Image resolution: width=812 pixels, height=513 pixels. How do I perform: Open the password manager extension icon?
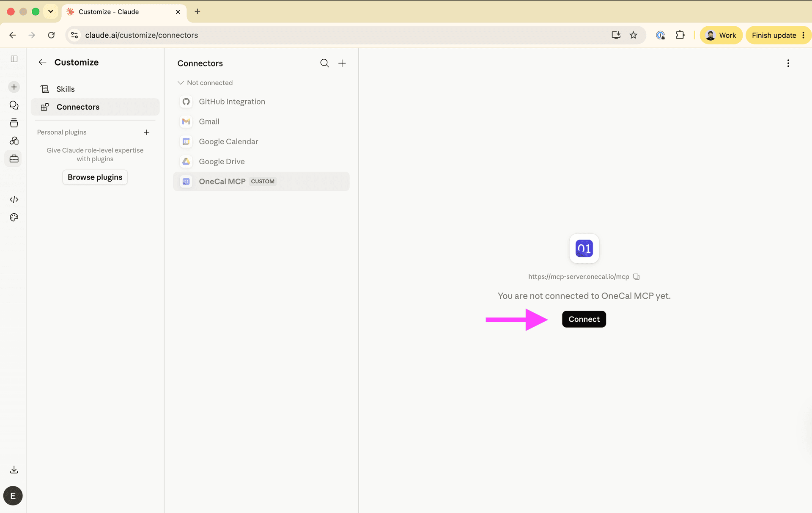pos(661,35)
